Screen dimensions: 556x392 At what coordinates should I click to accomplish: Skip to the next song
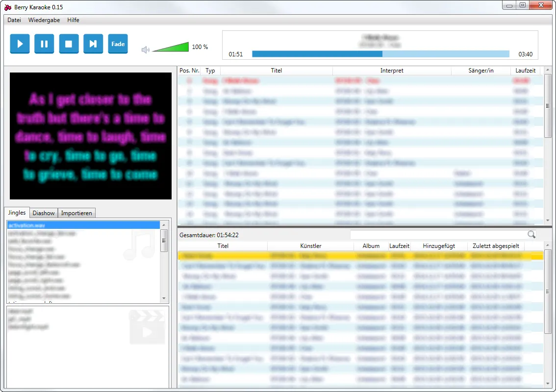(93, 44)
